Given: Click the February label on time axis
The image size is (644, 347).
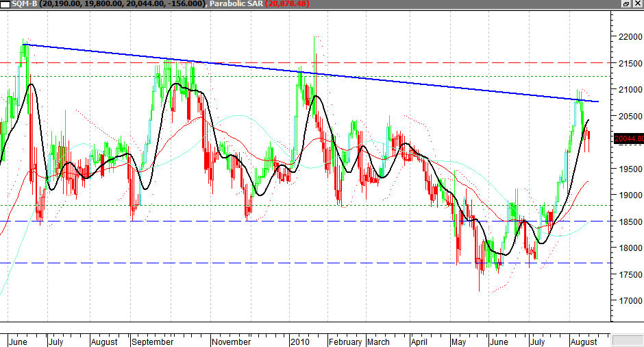Looking at the screenshot, I should (x=345, y=342).
